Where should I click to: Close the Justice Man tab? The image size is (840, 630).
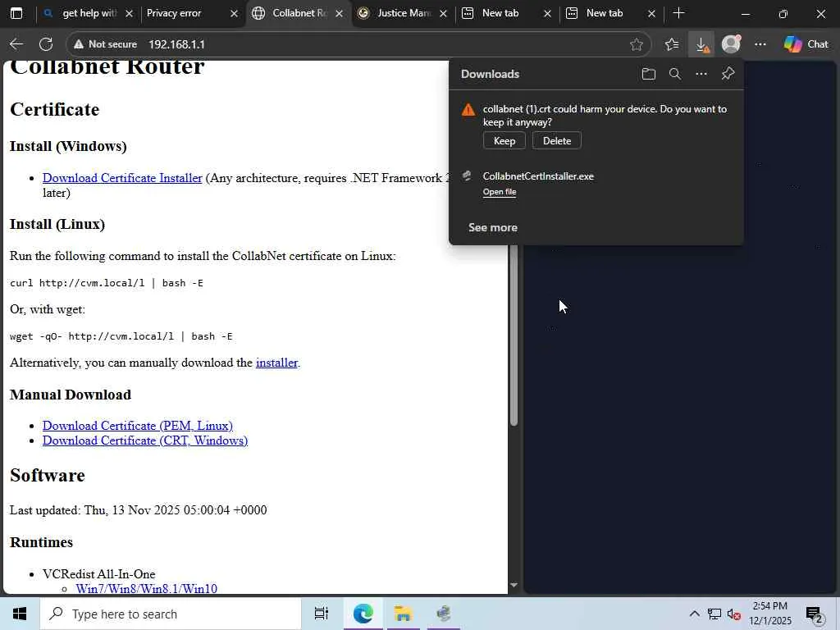443,14
